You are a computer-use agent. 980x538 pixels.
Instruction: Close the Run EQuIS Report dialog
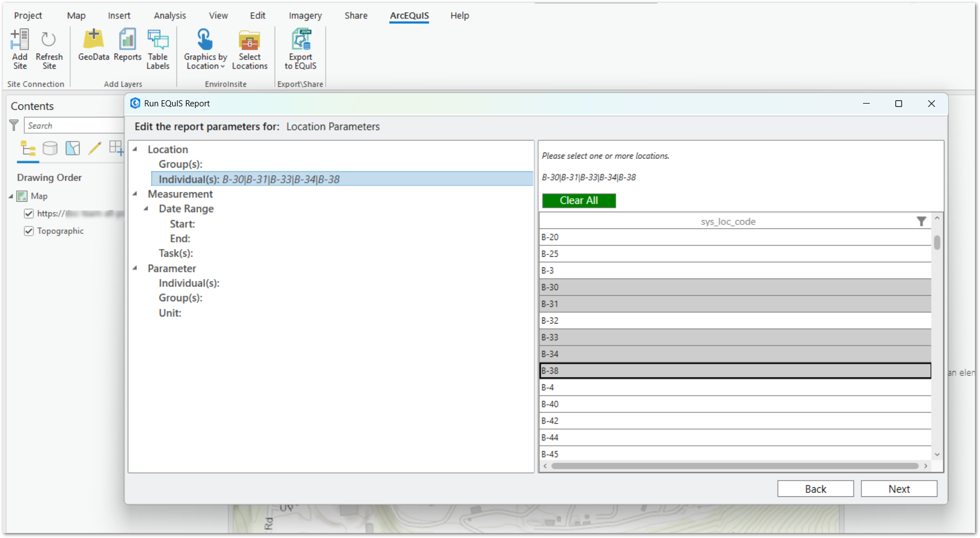point(932,104)
